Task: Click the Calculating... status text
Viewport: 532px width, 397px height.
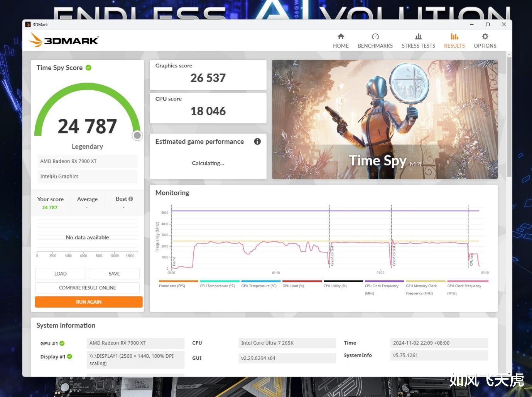Action: [208, 163]
